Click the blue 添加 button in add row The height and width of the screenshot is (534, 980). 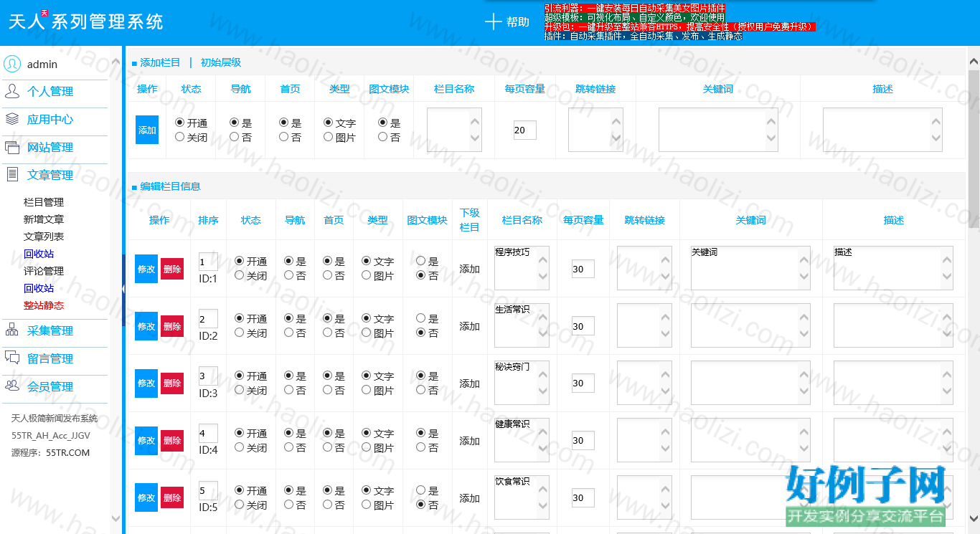147,130
